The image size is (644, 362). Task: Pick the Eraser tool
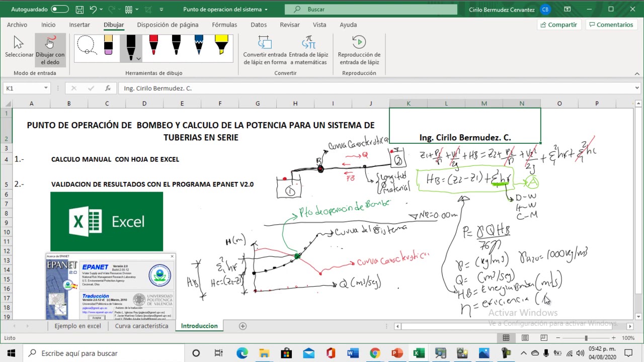point(108,45)
